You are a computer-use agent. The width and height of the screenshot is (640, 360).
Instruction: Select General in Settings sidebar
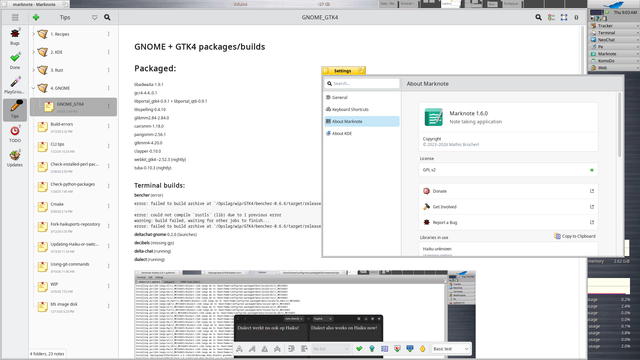362,98
